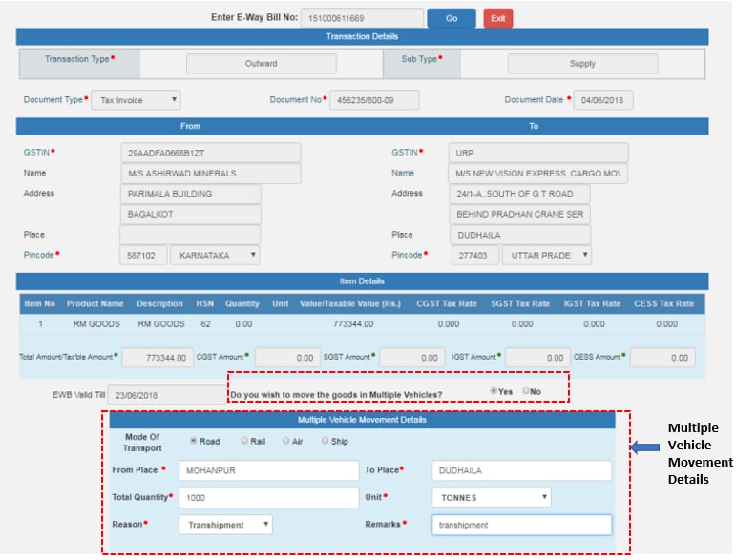
Task: Click the From GSTIN 29AADFA0668B1ZT field
Action: [211, 153]
